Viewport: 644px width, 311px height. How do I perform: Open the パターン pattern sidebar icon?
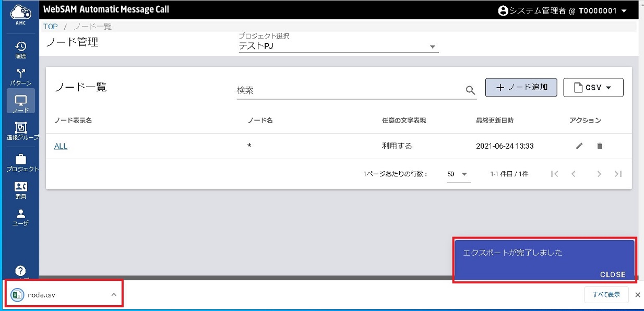click(x=21, y=77)
